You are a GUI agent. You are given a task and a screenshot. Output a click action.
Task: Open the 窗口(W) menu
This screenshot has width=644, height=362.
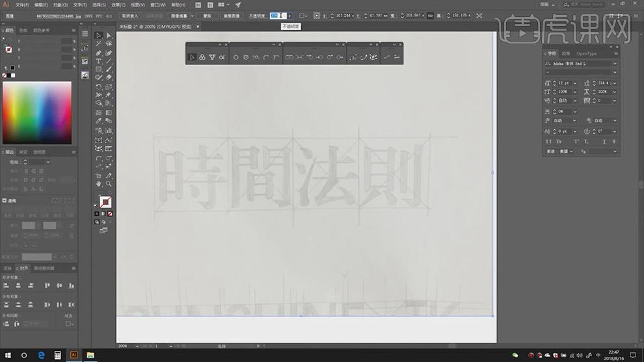(x=158, y=5)
